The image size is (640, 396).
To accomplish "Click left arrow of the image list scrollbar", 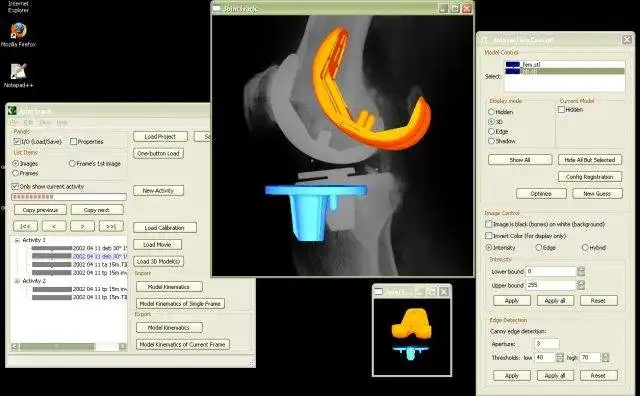I will (15, 347).
